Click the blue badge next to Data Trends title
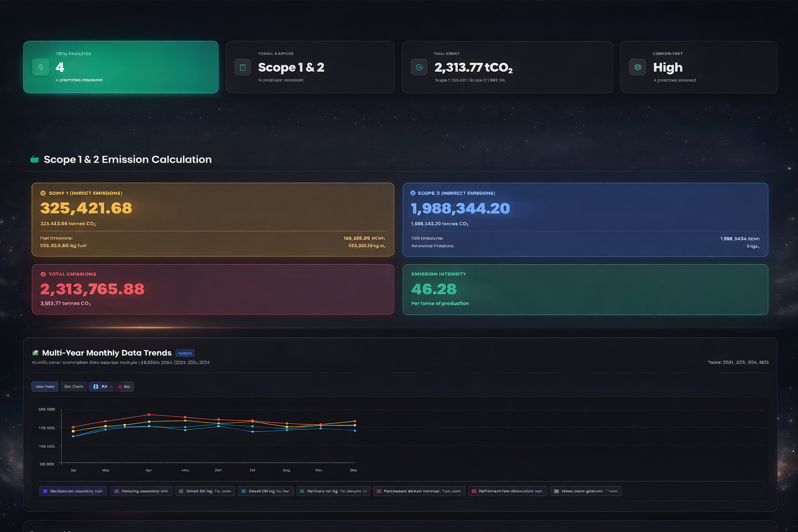The image size is (798, 532). pyautogui.click(x=185, y=353)
